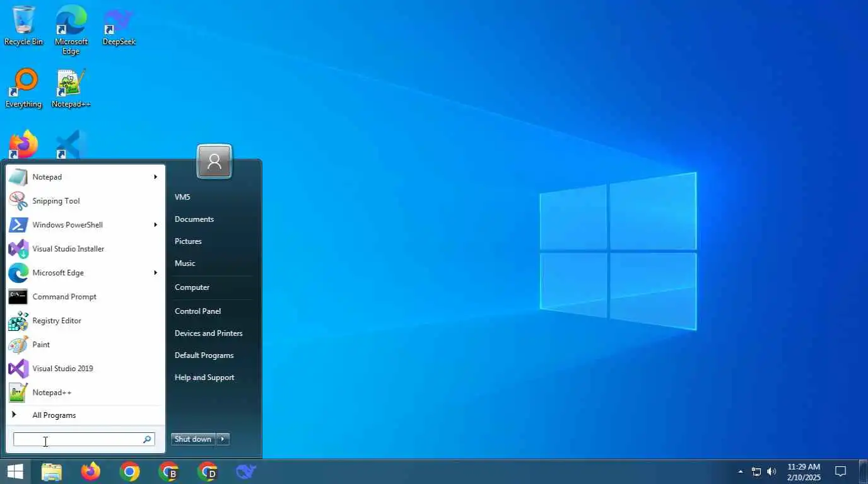Open Google Chrome from the taskbar
Viewport: 868px width, 484px height.
coord(130,471)
